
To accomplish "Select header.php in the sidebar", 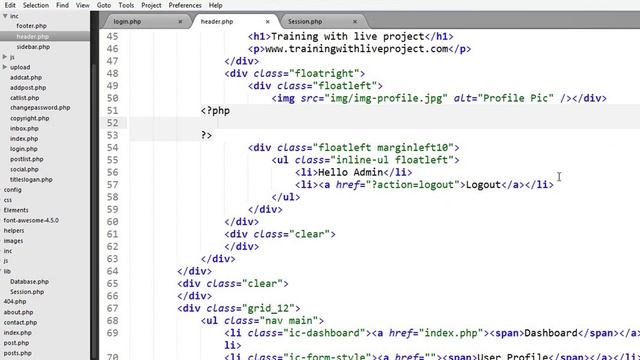I will 32,36.
